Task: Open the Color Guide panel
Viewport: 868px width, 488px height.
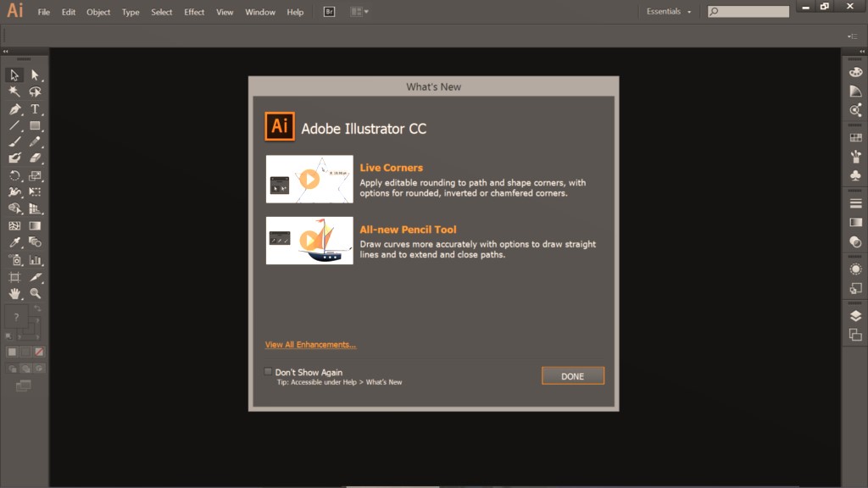Action: (855, 91)
